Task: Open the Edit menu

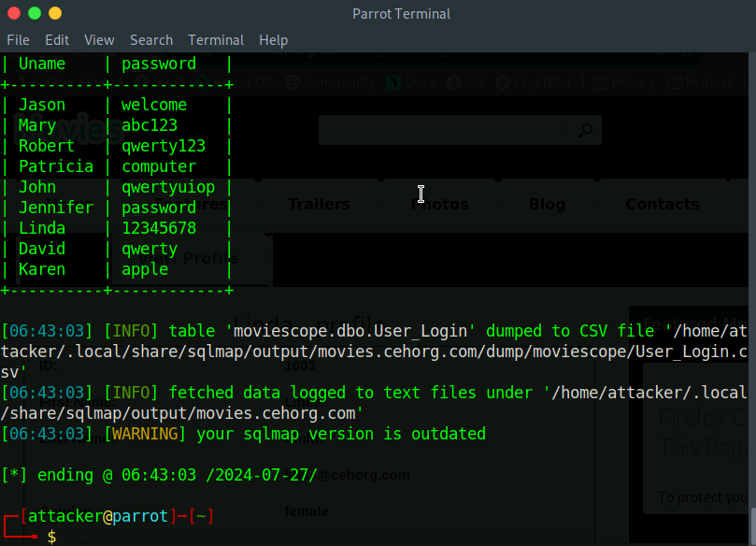Action: click(57, 40)
